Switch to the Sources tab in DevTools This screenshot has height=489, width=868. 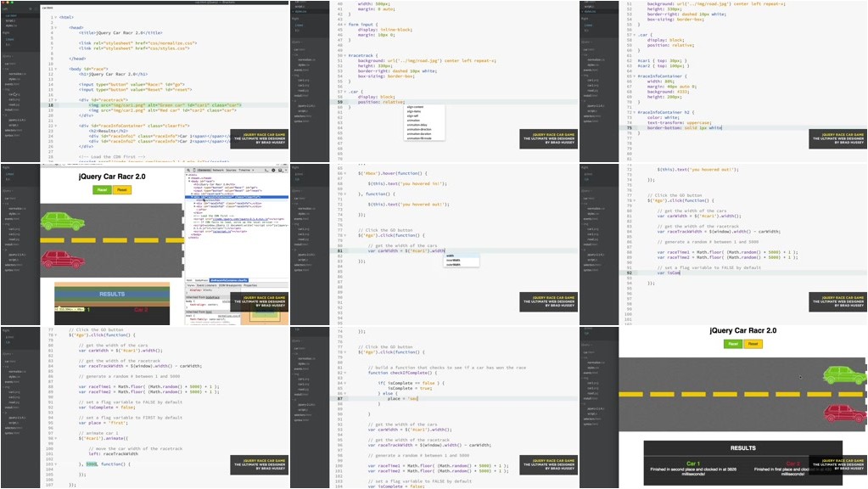point(232,170)
